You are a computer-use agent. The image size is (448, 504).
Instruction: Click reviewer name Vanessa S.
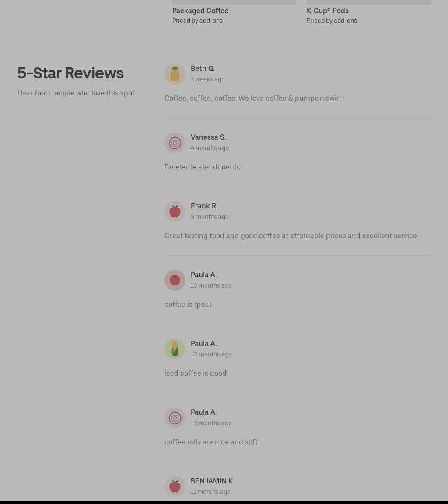click(208, 137)
